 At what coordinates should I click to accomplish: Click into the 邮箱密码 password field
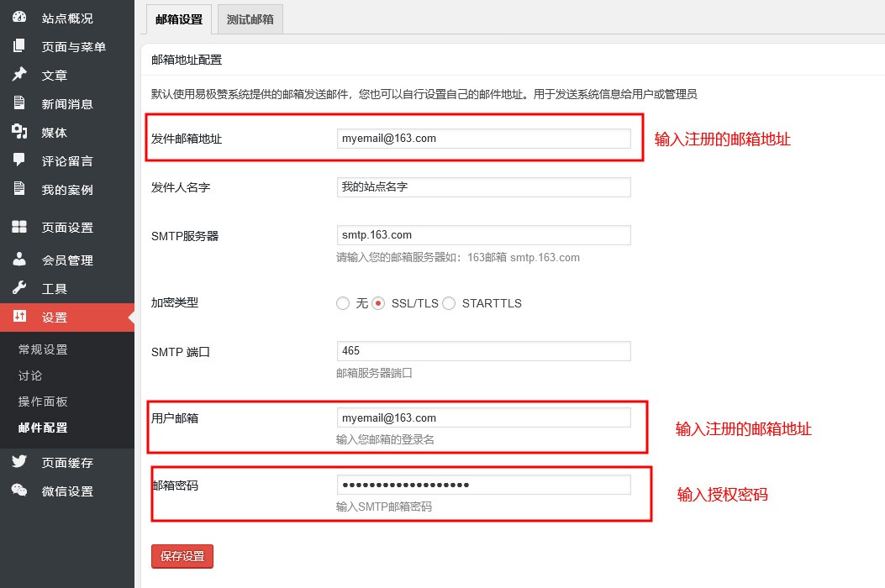483,485
